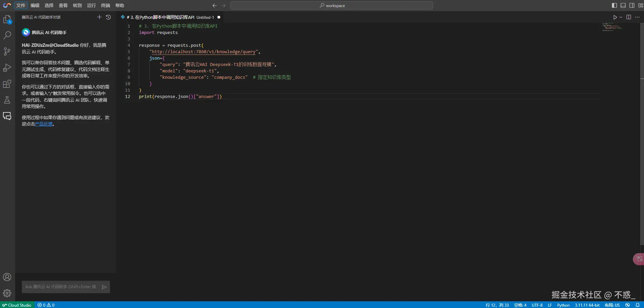Select the AI assistant chat view icon
The width and height of the screenshot is (644, 308).
[7, 116]
